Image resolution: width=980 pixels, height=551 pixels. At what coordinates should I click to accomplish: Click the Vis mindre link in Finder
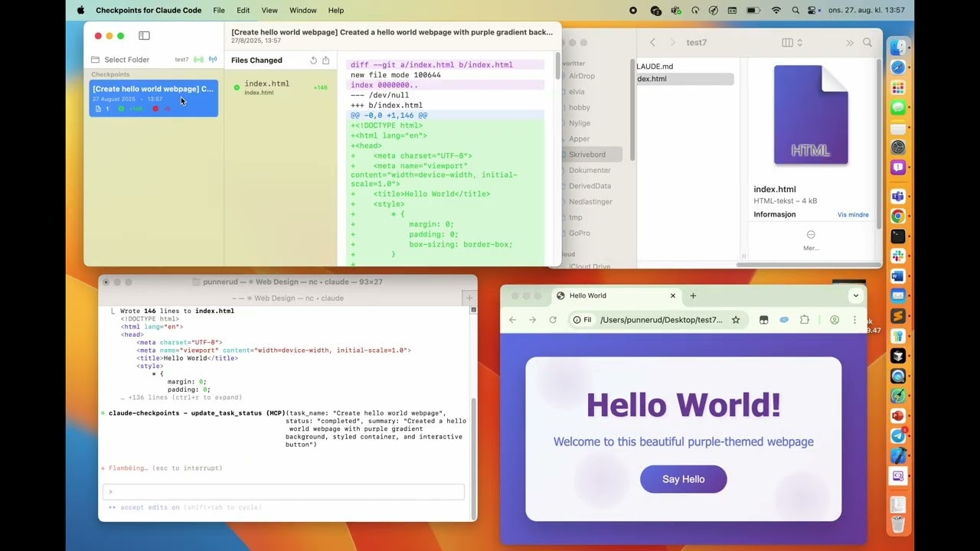(852, 215)
